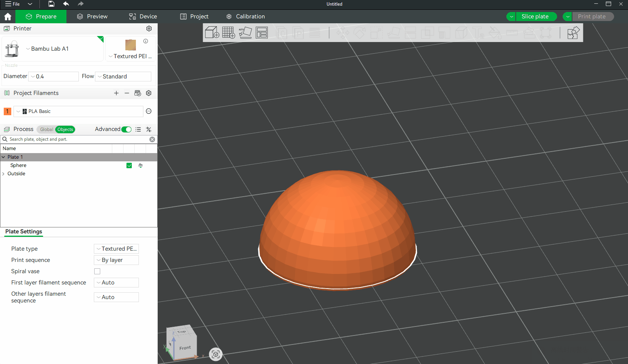Enable the Spiral vase checkbox
The image size is (628, 364).
97,271
